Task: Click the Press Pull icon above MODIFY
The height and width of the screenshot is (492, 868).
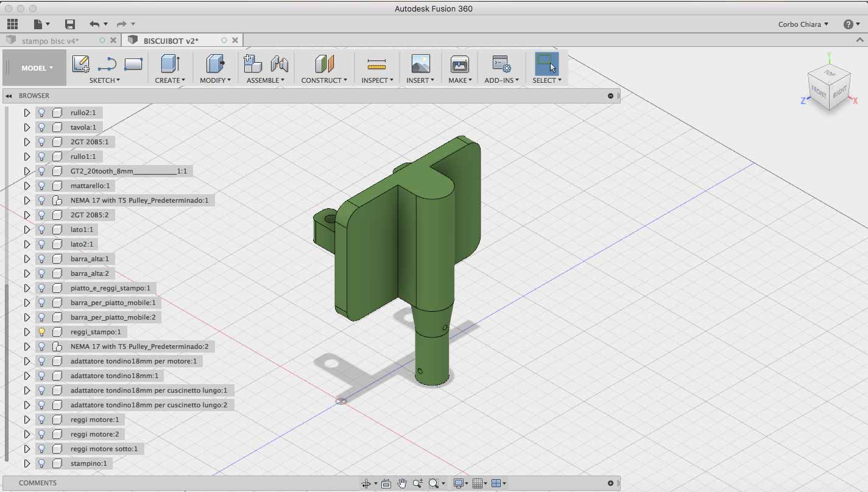Action: point(215,64)
